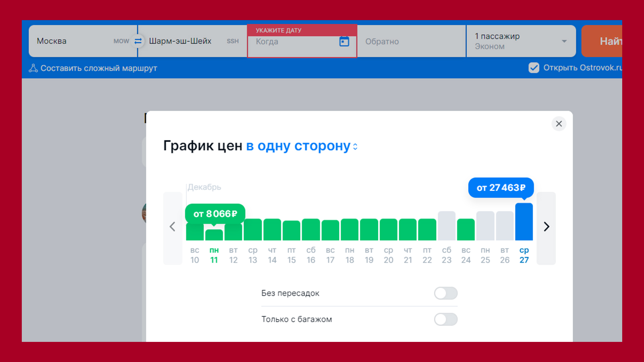Open the departure date calendar icon
Viewport: 644px width, 362px height.
point(344,41)
